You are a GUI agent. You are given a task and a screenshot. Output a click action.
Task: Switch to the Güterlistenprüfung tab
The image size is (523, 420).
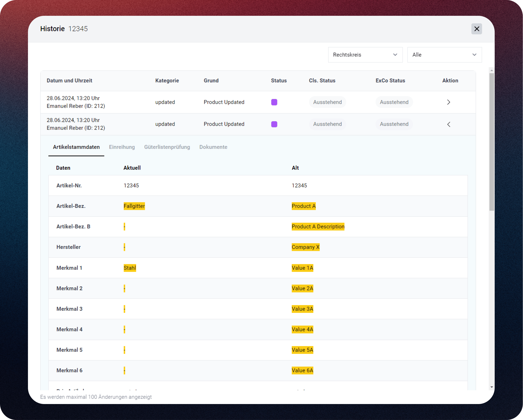pyautogui.click(x=167, y=147)
